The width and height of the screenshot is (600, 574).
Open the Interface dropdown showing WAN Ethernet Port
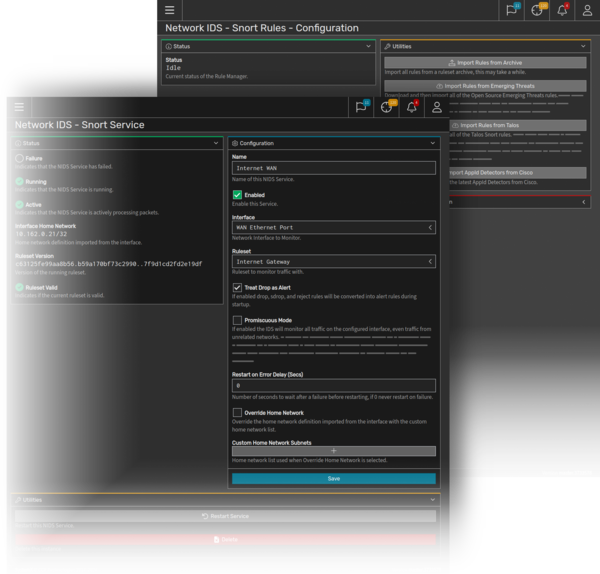333,228
